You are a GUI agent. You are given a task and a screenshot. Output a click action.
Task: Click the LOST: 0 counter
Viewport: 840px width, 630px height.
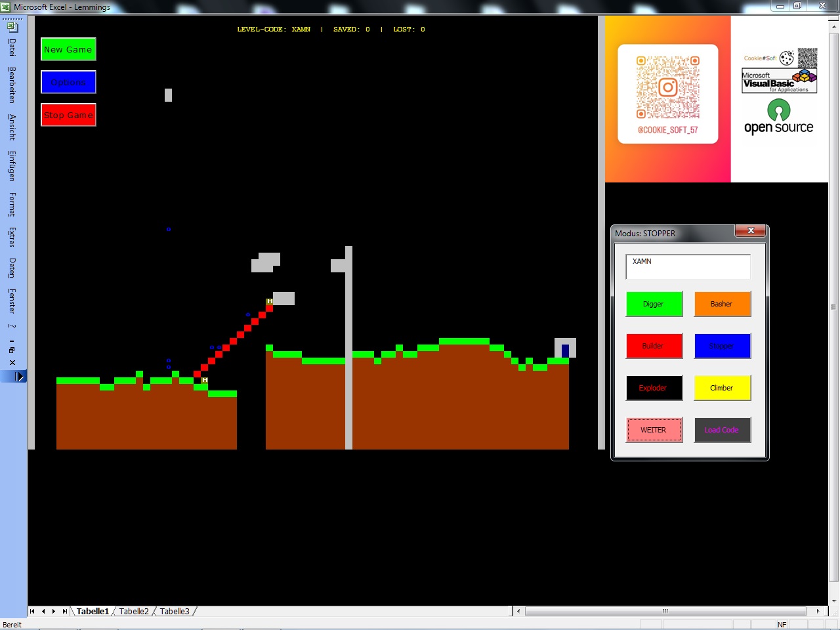click(409, 30)
